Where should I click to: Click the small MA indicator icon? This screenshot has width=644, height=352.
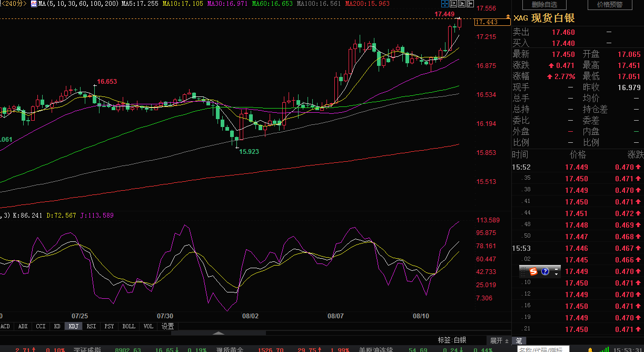pyautogui.click(x=34, y=4)
